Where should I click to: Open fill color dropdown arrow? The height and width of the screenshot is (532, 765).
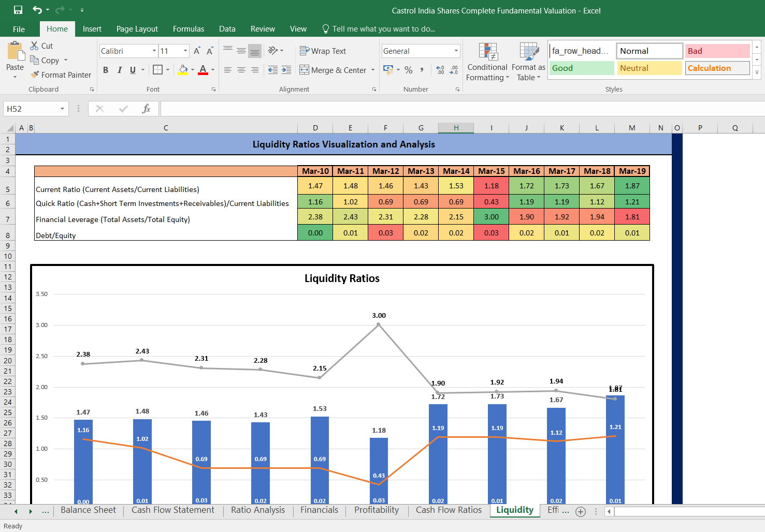click(193, 70)
